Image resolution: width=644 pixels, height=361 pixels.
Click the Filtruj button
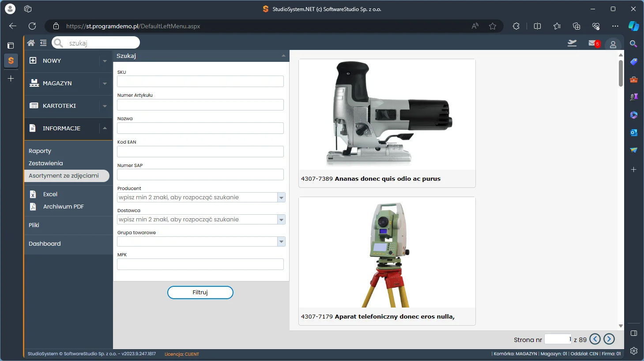200,293
